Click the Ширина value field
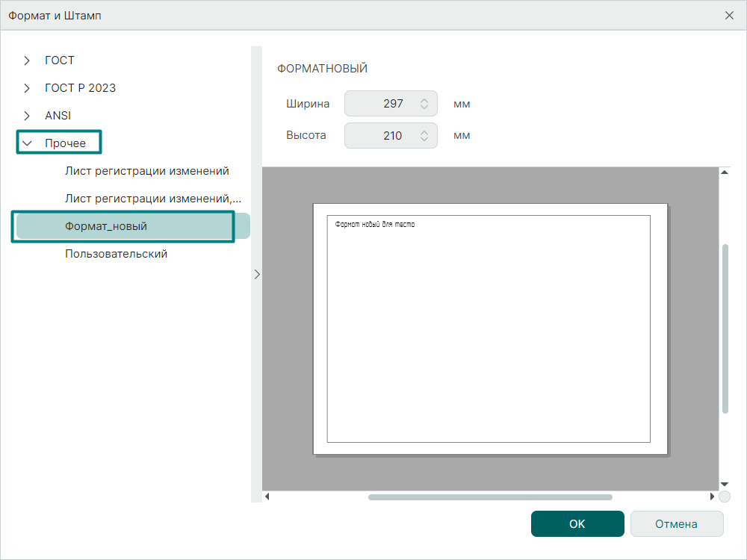 (x=382, y=104)
